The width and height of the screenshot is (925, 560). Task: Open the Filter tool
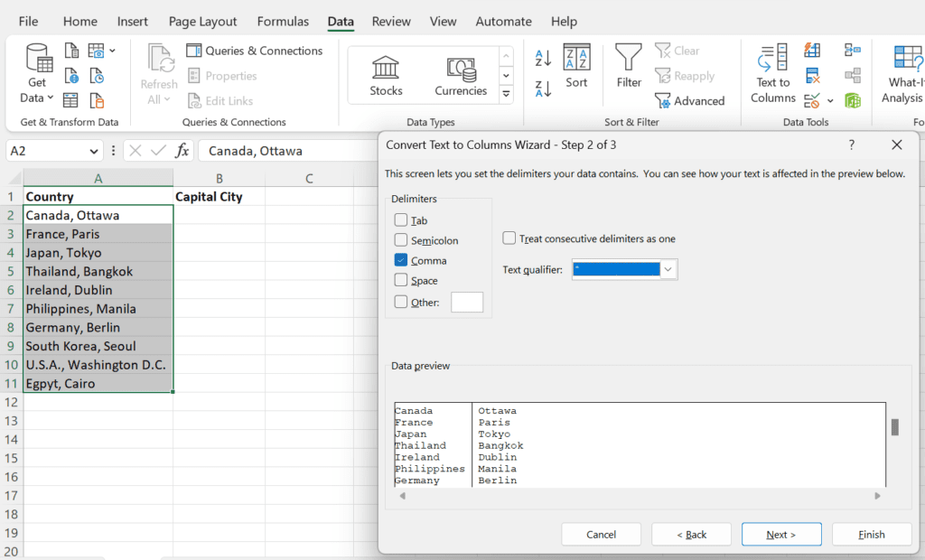click(628, 65)
